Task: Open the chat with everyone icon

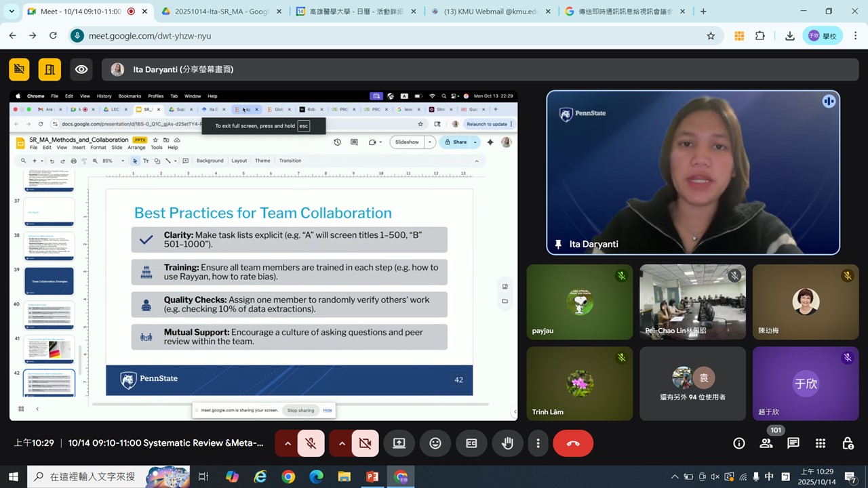Action: pos(793,443)
